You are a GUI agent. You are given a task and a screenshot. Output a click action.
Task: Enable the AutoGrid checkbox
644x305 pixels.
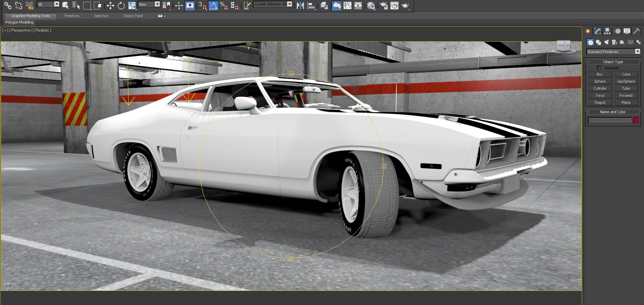coord(599,68)
